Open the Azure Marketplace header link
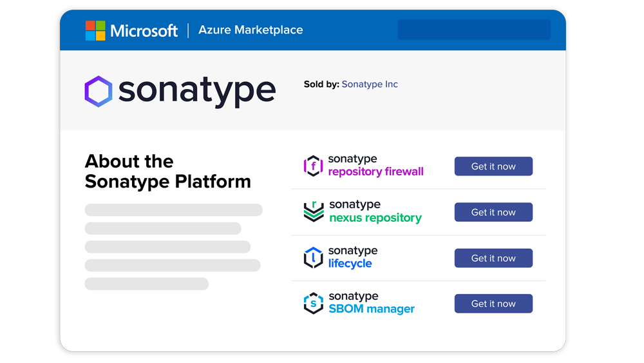The image size is (644, 363). pos(251,30)
